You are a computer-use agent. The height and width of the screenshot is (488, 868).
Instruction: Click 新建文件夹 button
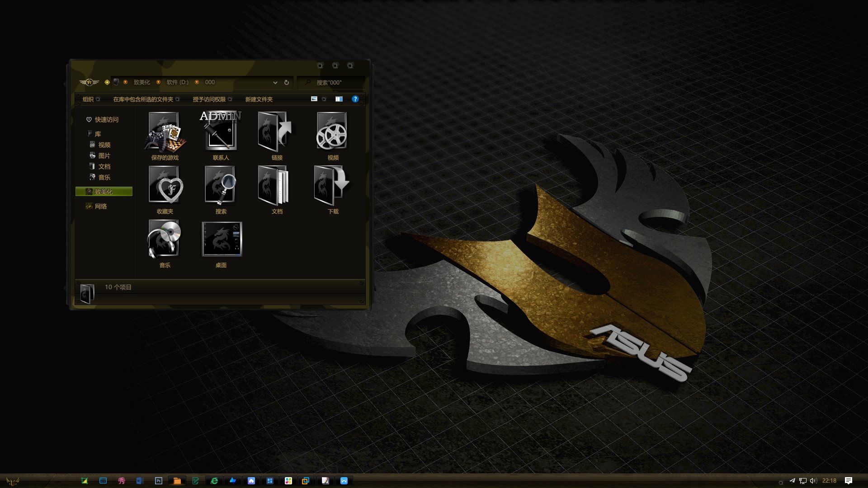tap(259, 99)
